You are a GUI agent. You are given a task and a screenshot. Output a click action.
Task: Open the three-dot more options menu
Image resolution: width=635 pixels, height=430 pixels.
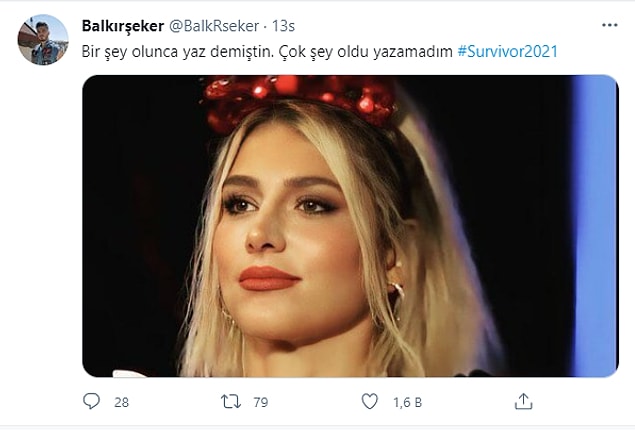(x=609, y=25)
